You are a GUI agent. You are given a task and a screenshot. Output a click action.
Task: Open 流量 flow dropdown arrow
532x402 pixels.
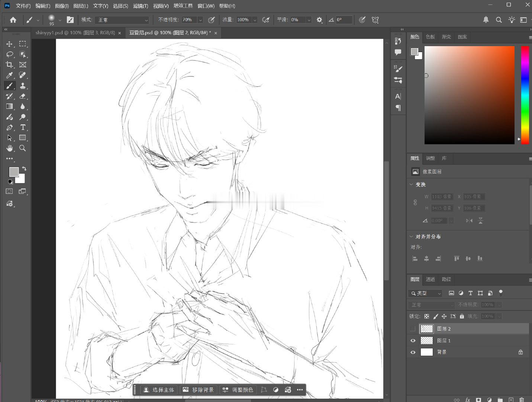255,20
